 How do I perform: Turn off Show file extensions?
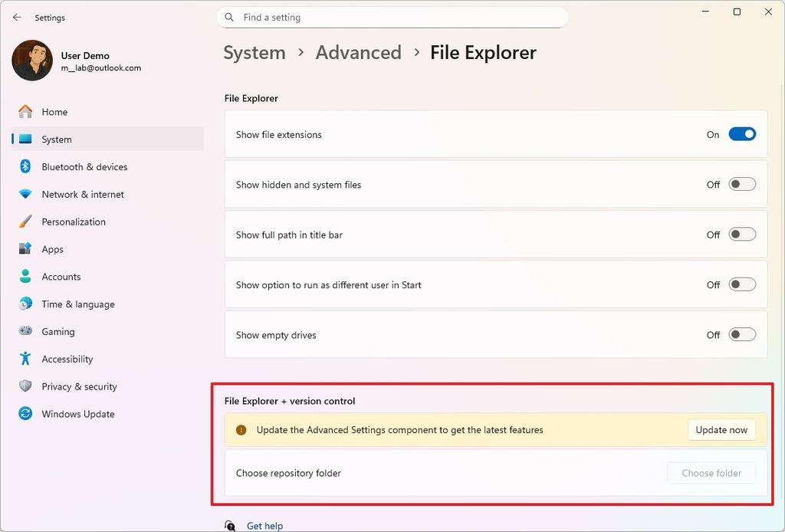741,133
